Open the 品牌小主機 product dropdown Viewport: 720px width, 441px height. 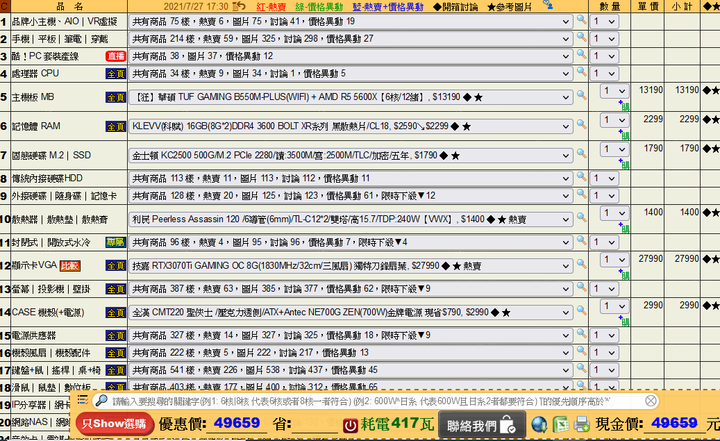click(351, 22)
